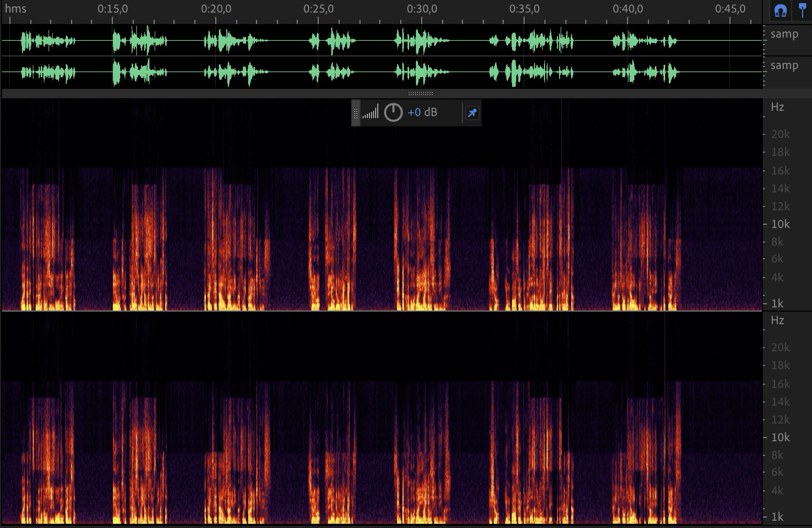Click the lower channel samp amplitude ruler
This screenshot has width=812, height=528.
tap(784, 66)
